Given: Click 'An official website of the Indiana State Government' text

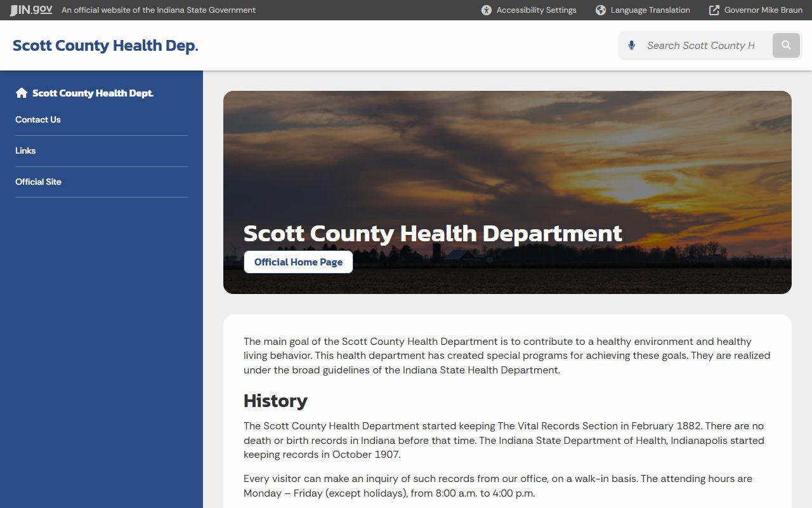Looking at the screenshot, I should (x=159, y=10).
